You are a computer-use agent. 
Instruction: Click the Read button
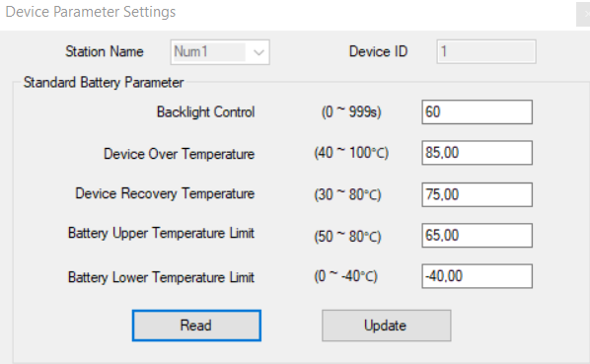click(x=196, y=326)
